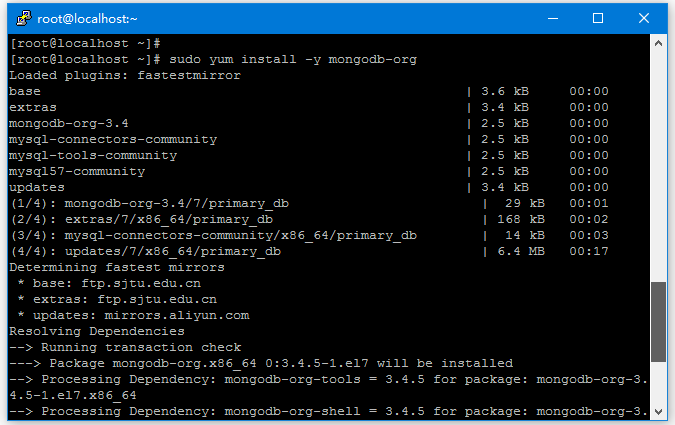
Task: Click the scrollbar down arrow
Action: coord(658,410)
